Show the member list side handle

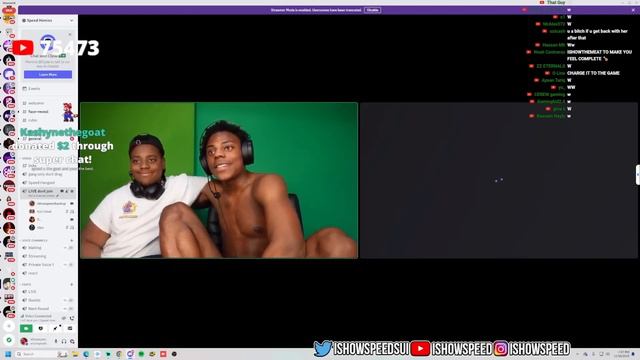pos(638,175)
